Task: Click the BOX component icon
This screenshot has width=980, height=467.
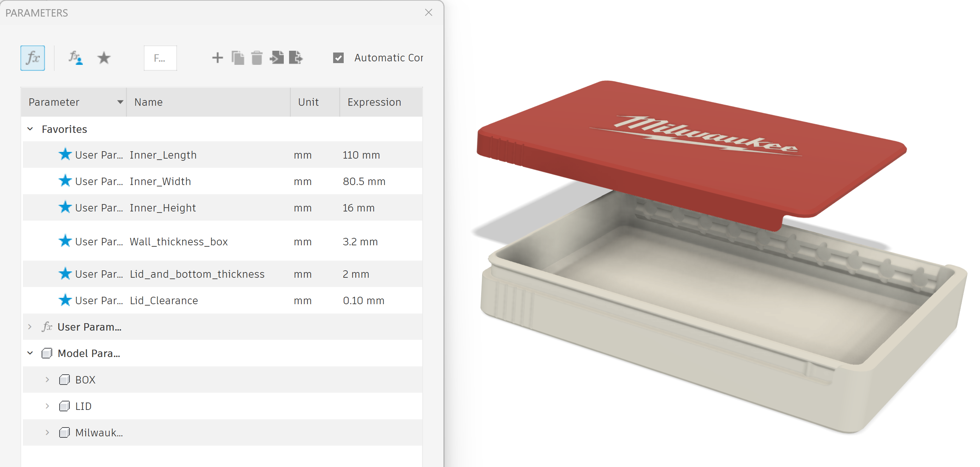Action: tap(64, 380)
